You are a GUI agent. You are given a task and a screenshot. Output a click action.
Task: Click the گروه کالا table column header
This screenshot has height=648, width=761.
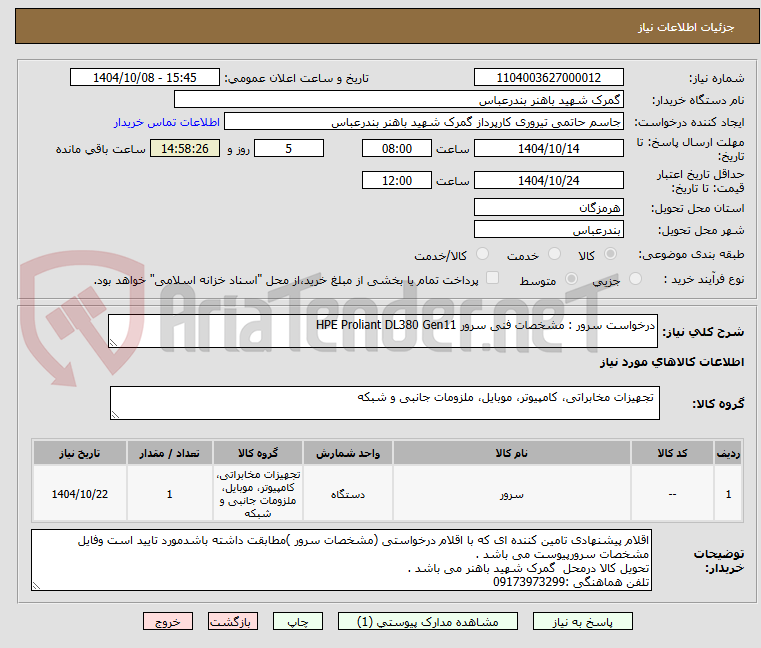pyautogui.click(x=258, y=453)
